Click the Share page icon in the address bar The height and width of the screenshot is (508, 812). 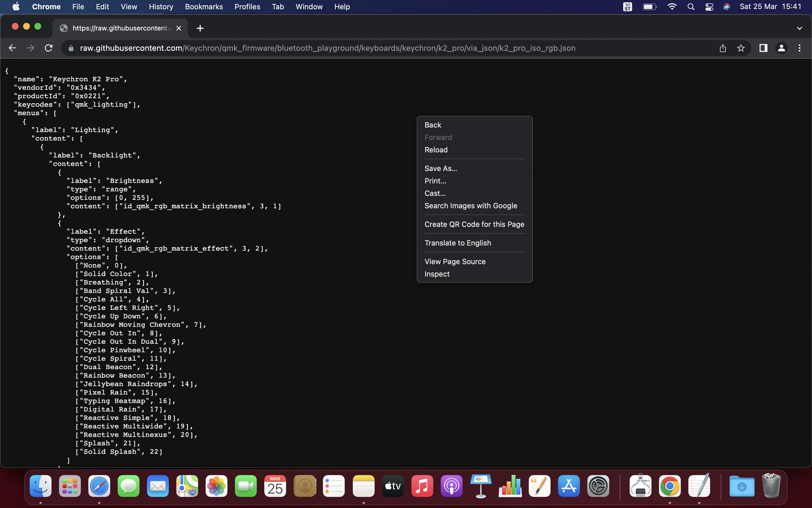tap(723, 48)
